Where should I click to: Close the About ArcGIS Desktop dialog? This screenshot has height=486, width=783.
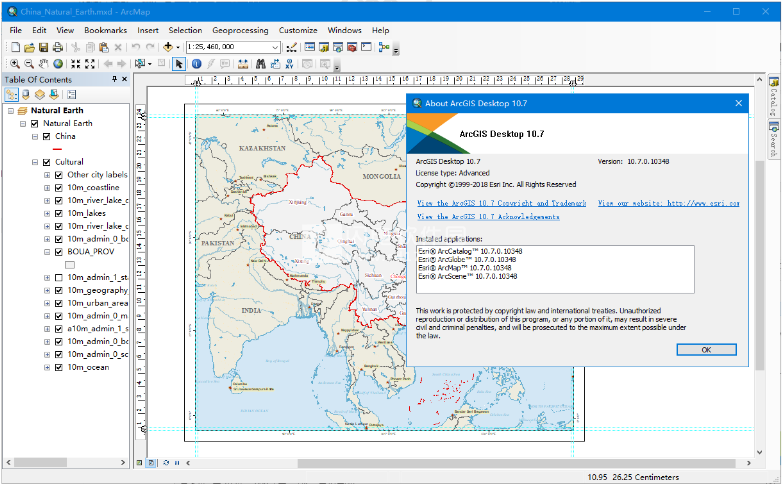point(739,103)
